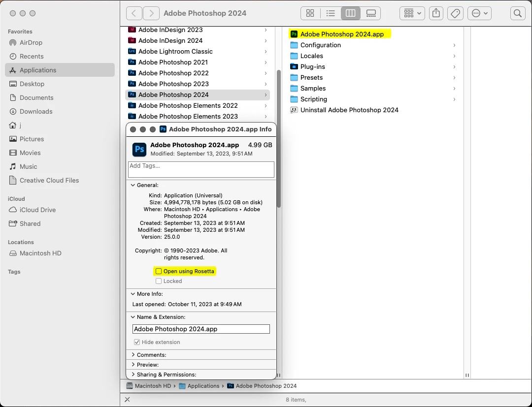The height and width of the screenshot is (407, 532).
Task: Select Adobe Photoshop 2022 folder
Action: [198, 73]
